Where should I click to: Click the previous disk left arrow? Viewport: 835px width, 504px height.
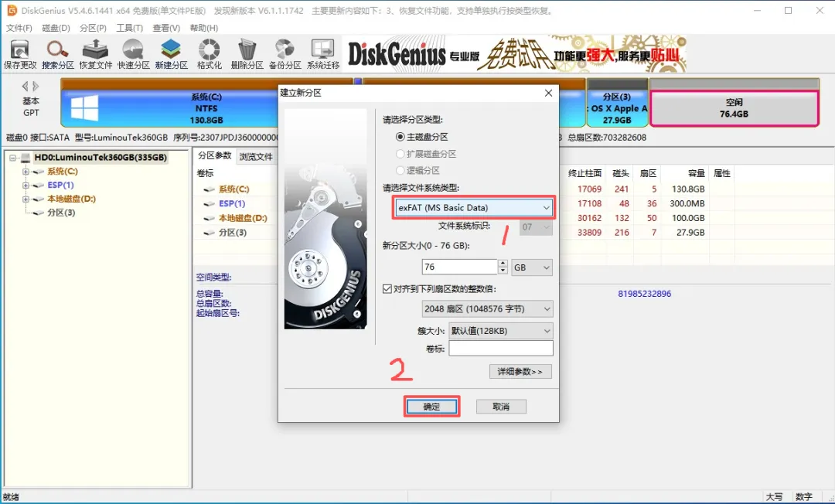(25, 87)
